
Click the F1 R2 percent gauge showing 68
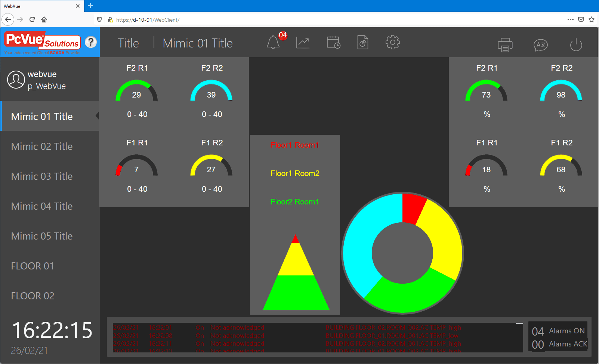coord(561,166)
